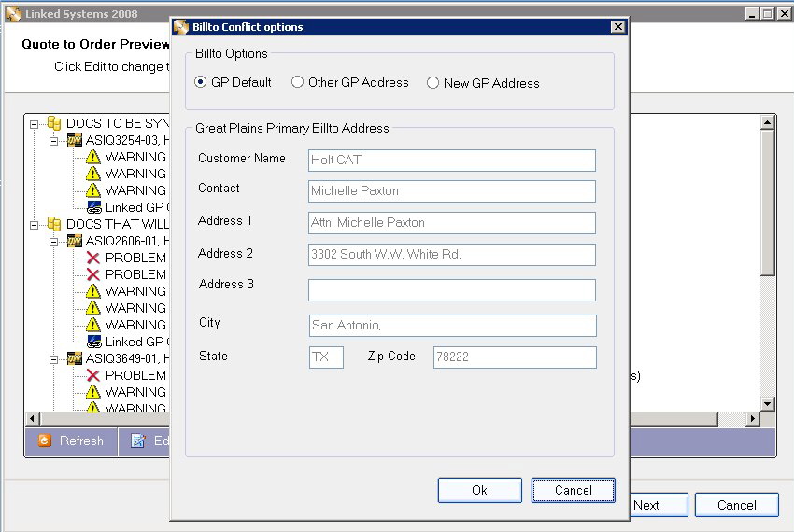
Task: Click the Linked GP link icon under ASIQ2606-01
Action: pos(94,342)
